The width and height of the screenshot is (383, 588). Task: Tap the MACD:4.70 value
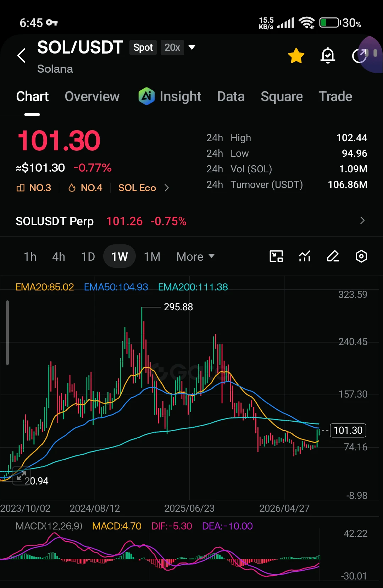click(x=117, y=526)
